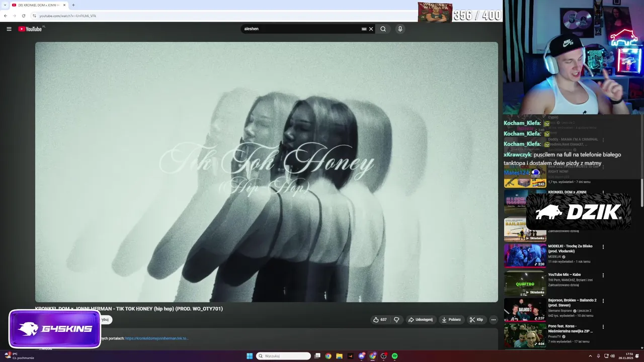Go back in the browser
The height and width of the screenshot is (362, 644).
(x=6, y=16)
